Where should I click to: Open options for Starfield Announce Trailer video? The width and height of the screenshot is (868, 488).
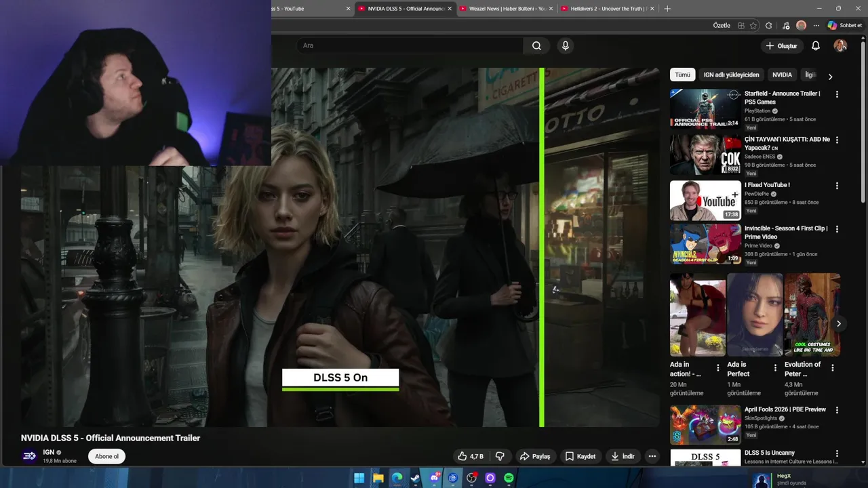point(837,94)
